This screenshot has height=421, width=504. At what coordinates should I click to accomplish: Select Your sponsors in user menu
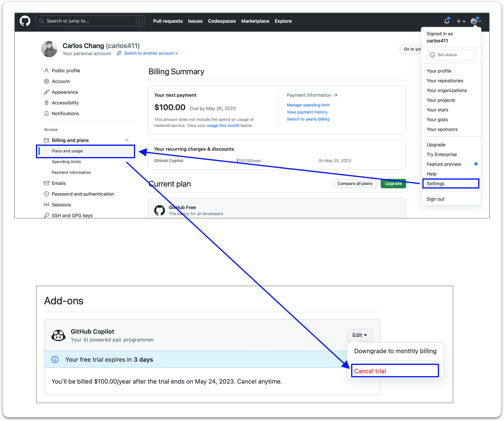point(442,129)
